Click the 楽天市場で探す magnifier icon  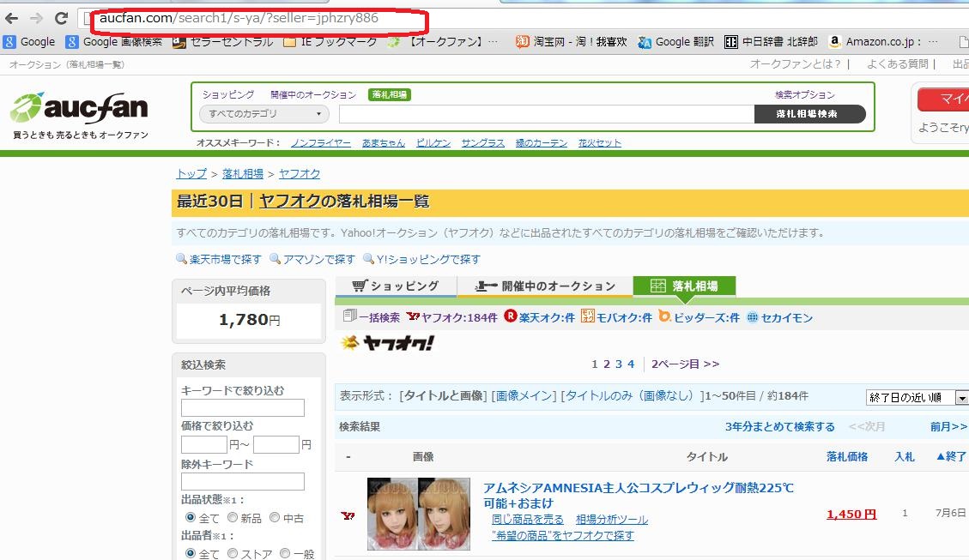179,259
